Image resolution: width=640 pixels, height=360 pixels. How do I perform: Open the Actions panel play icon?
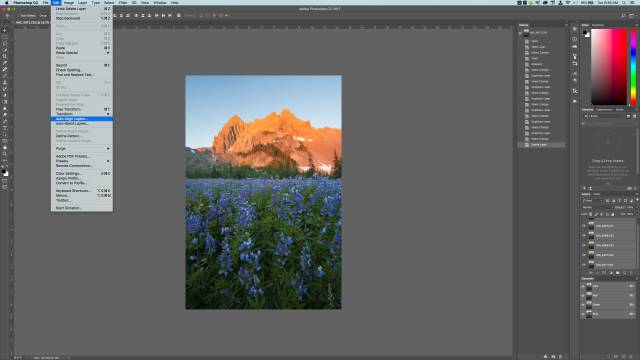(575, 101)
